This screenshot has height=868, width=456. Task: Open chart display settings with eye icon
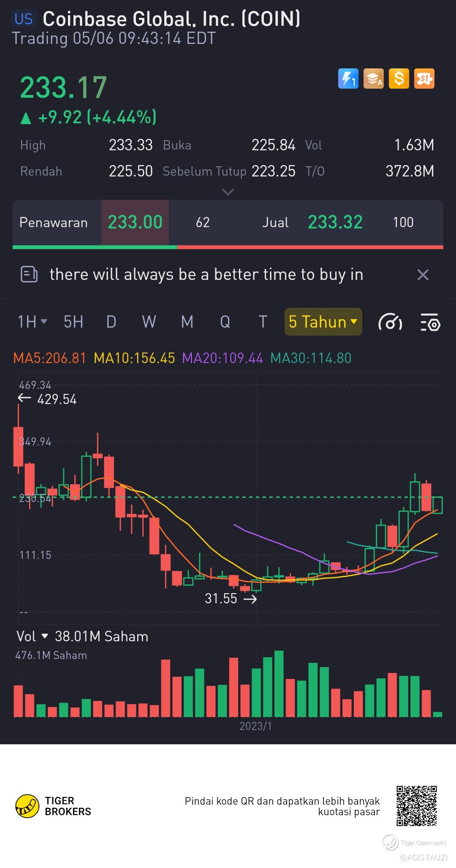click(430, 322)
